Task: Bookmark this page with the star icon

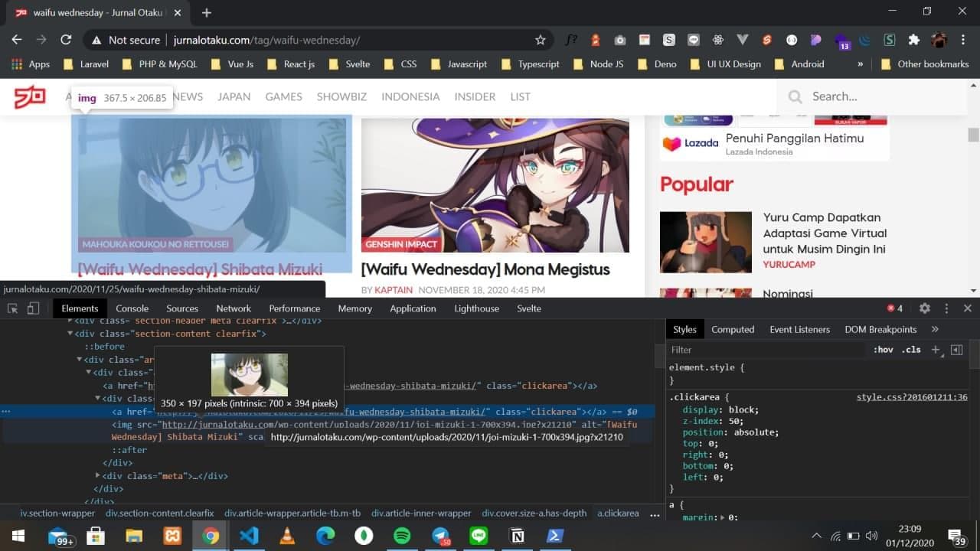Action: coord(541,40)
